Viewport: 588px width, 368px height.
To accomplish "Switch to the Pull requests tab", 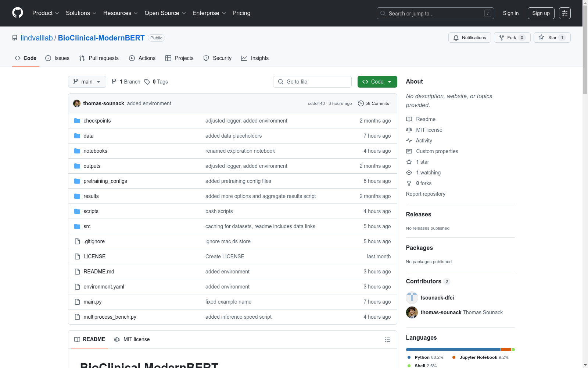I will (99, 58).
